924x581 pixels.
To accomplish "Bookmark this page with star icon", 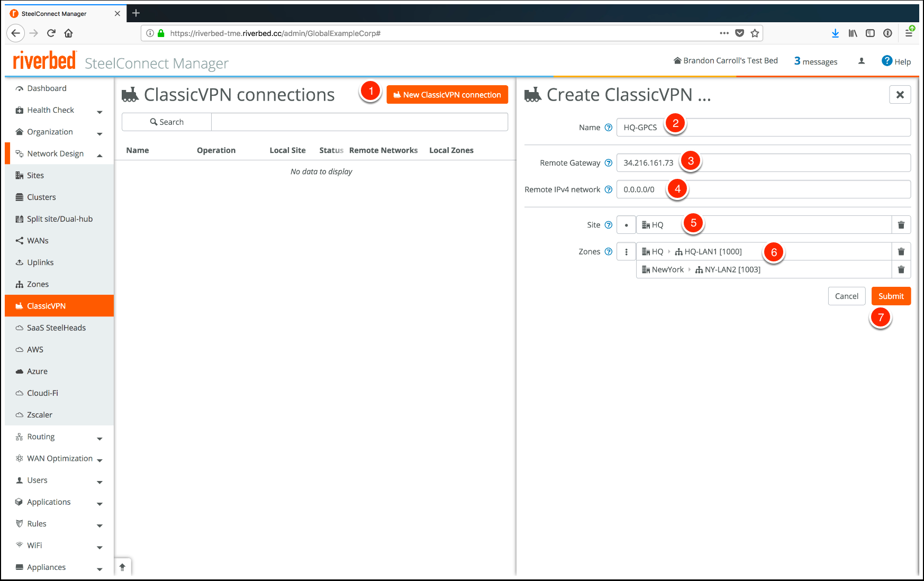I will 755,33.
